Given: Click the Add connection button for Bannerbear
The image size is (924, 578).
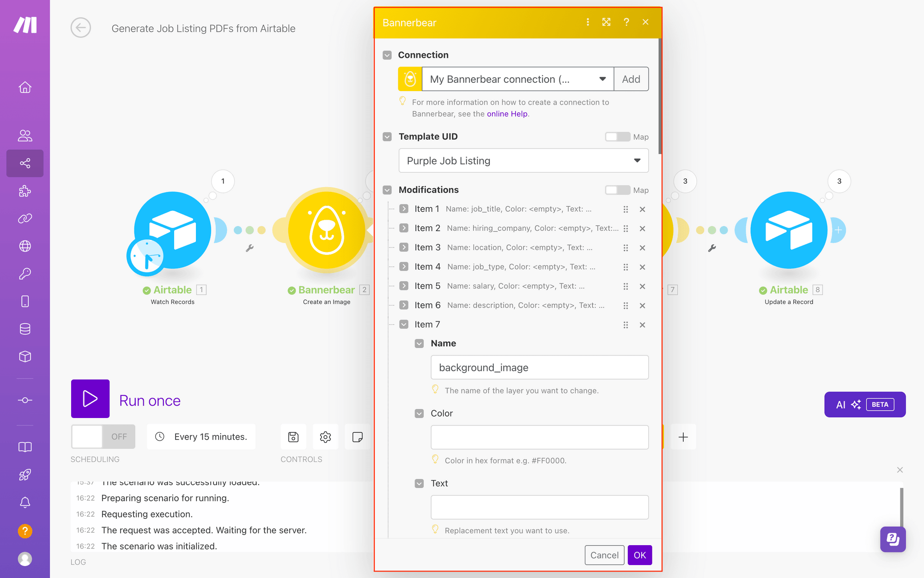Looking at the screenshot, I should pyautogui.click(x=631, y=79).
